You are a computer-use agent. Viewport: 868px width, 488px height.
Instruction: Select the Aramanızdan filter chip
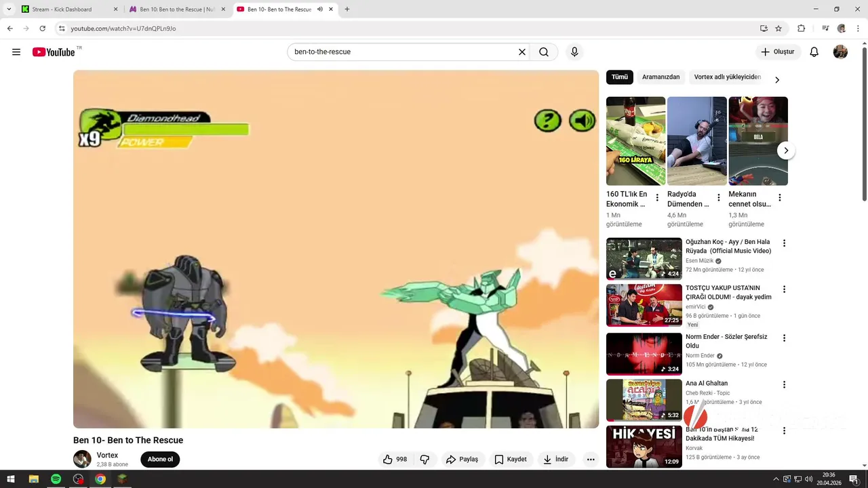click(660, 77)
